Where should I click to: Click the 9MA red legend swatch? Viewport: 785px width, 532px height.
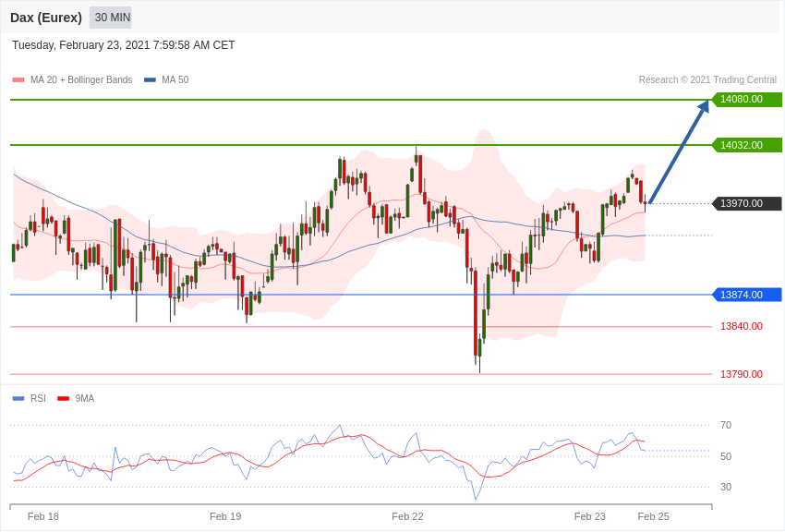click(x=64, y=399)
